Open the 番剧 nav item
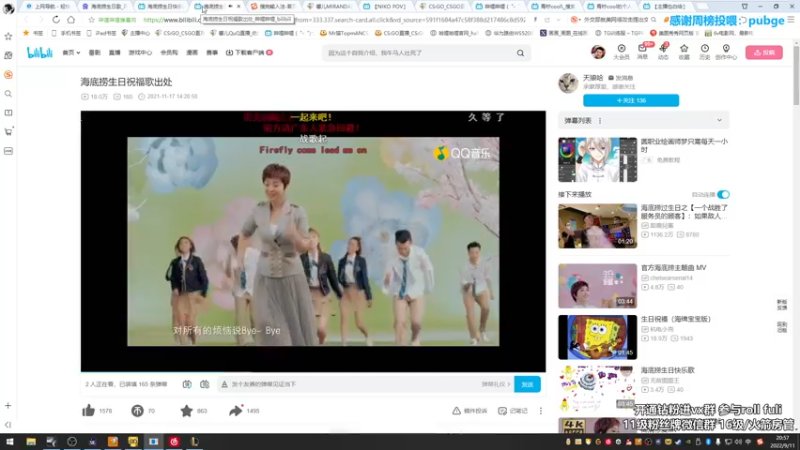 (x=94, y=53)
